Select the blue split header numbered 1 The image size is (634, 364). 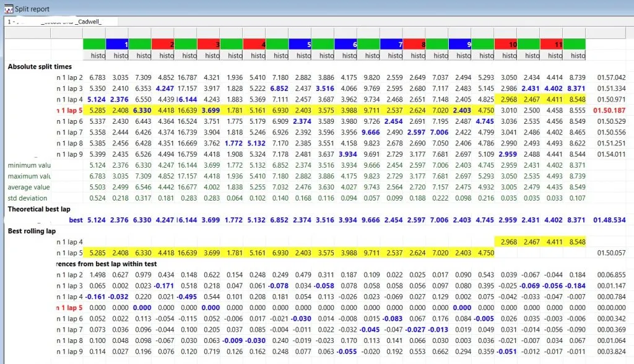pyautogui.click(x=117, y=44)
